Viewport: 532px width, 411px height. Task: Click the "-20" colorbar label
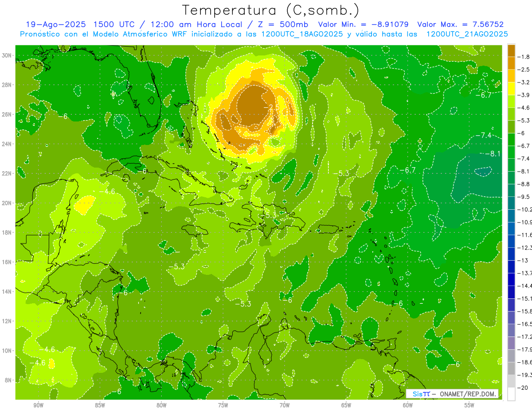pyautogui.click(x=523, y=388)
